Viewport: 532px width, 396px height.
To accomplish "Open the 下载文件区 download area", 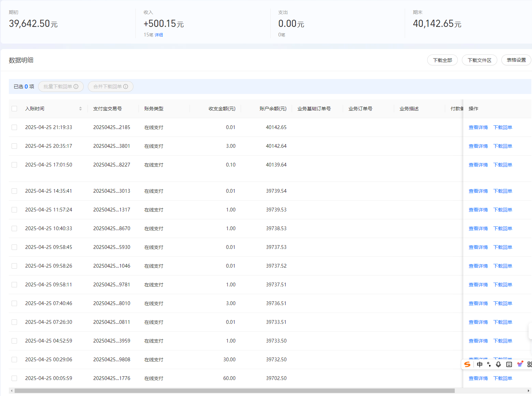I will [479, 60].
